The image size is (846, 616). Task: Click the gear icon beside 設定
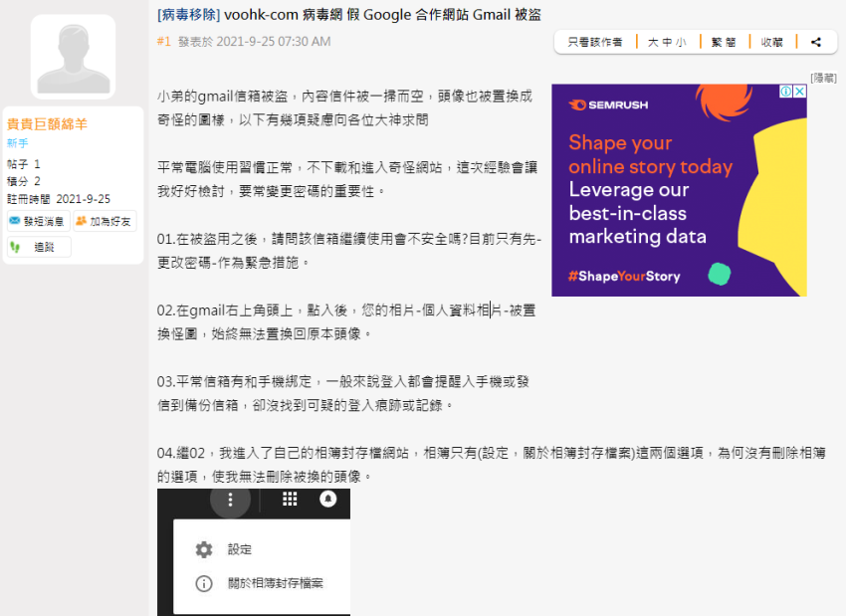(x=204, y=549)
